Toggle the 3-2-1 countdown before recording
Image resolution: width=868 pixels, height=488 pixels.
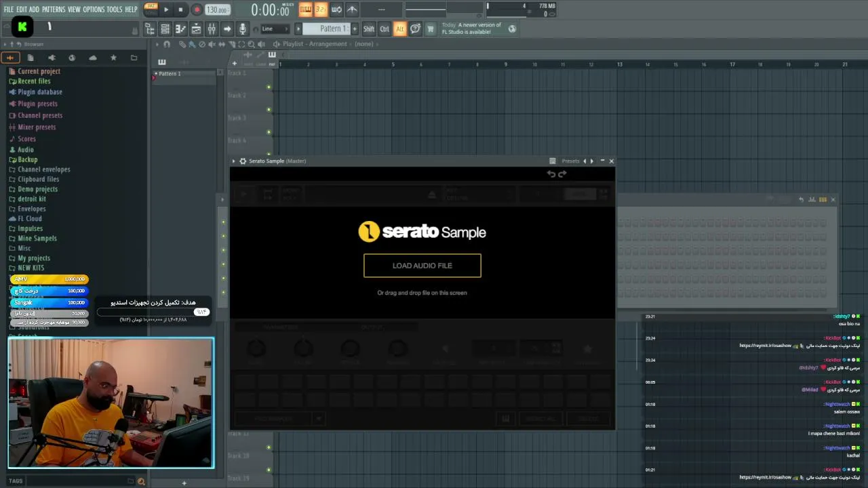(321, 9)
